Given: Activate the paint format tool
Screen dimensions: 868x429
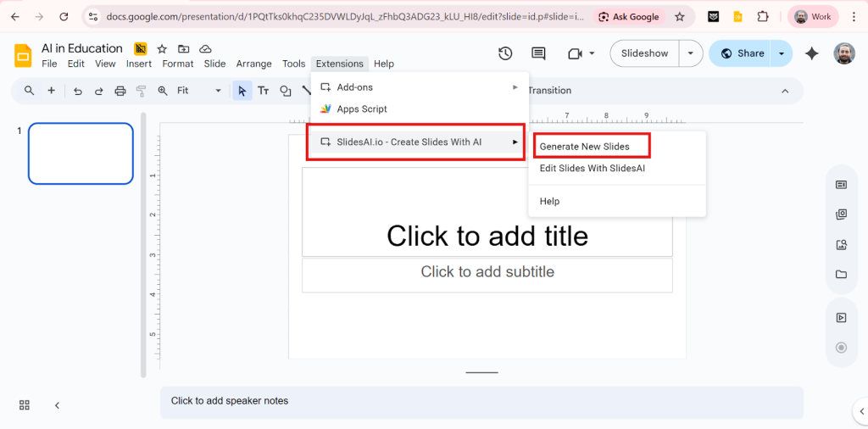Looking at the screenshot, I should coord(142,91).
